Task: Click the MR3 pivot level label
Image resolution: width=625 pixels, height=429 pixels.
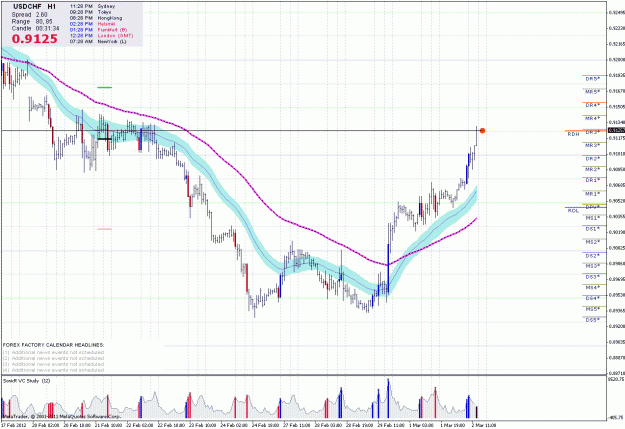Action: 593,146
